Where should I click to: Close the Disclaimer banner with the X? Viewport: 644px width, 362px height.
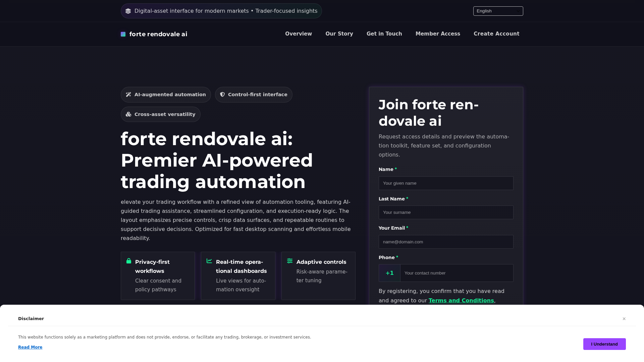(624, 319)
